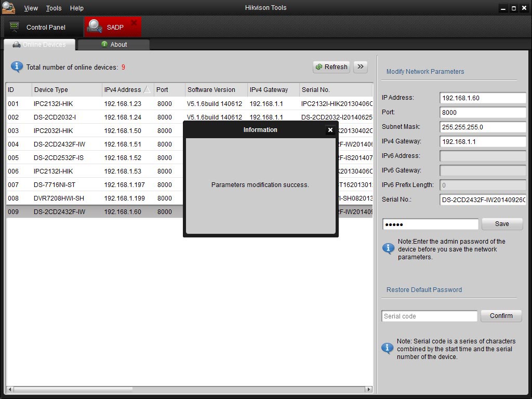Click the Restore Default Password heading
This screenshot has height=399, width=532.
pyautogui.click(x=424, y=290)
